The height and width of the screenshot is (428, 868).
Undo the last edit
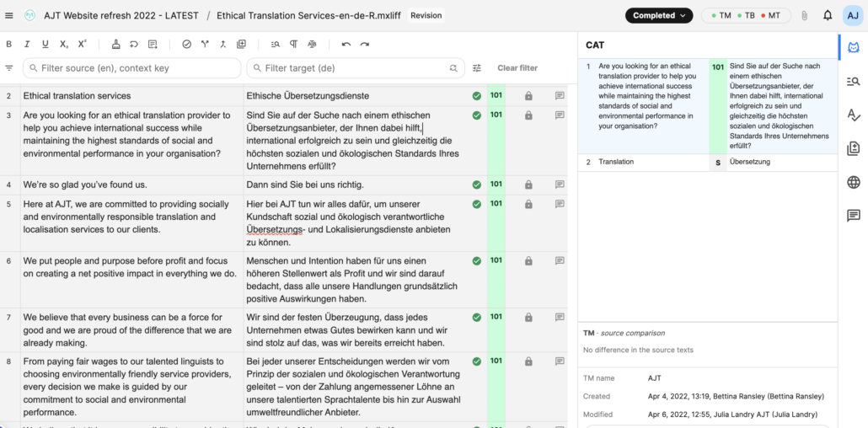tap(346, 45)
